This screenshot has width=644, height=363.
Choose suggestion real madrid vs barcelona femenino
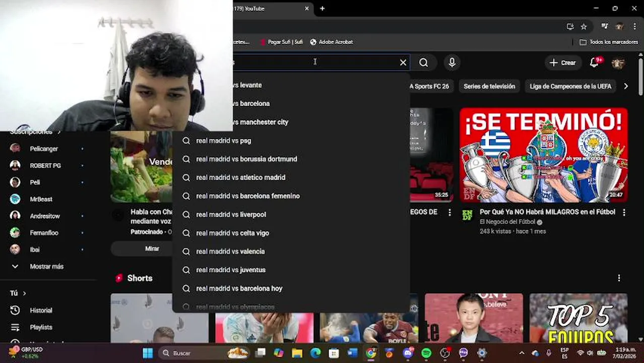pos(291,196)
